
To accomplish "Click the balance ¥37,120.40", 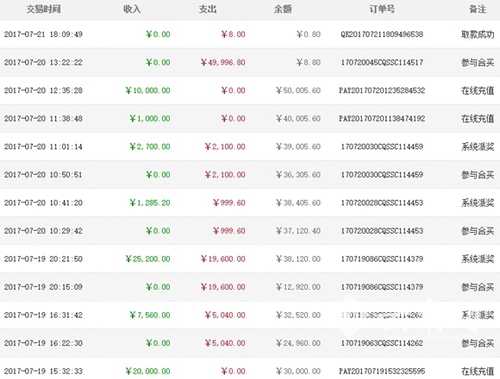I will (x=298, y=231).
